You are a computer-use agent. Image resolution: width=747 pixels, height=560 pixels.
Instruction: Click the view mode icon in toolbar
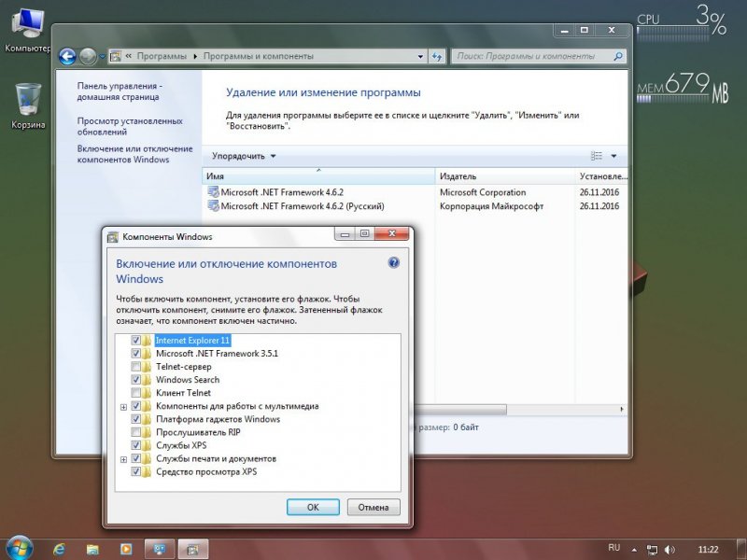[597, 156]
